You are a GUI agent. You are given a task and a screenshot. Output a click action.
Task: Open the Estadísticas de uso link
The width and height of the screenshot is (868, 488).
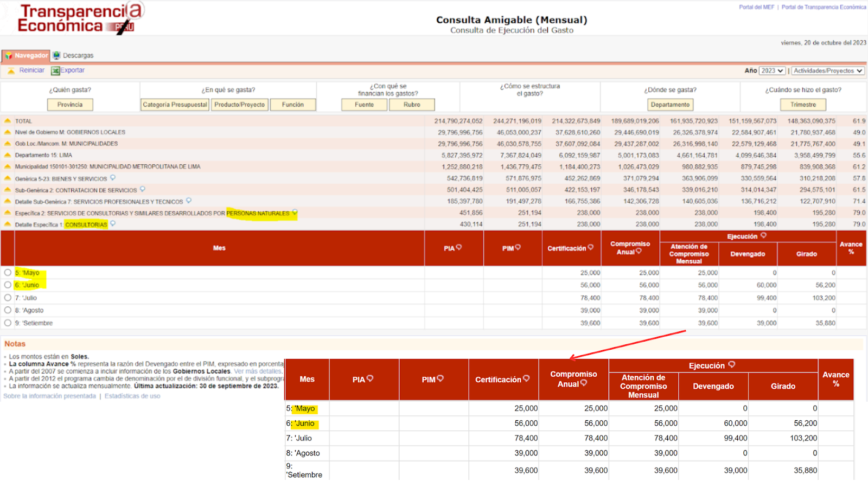pos(132,396)
